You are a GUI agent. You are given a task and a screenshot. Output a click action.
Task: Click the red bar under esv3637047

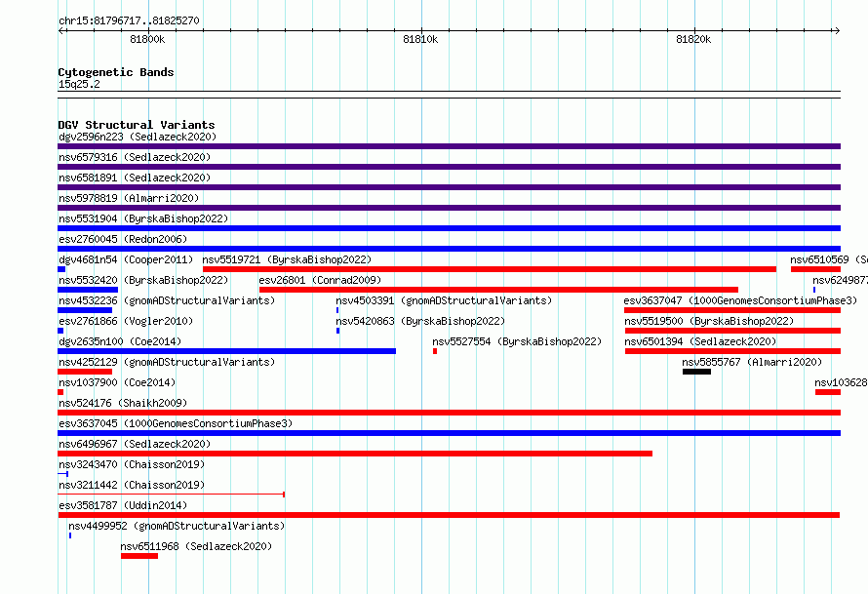732,310
